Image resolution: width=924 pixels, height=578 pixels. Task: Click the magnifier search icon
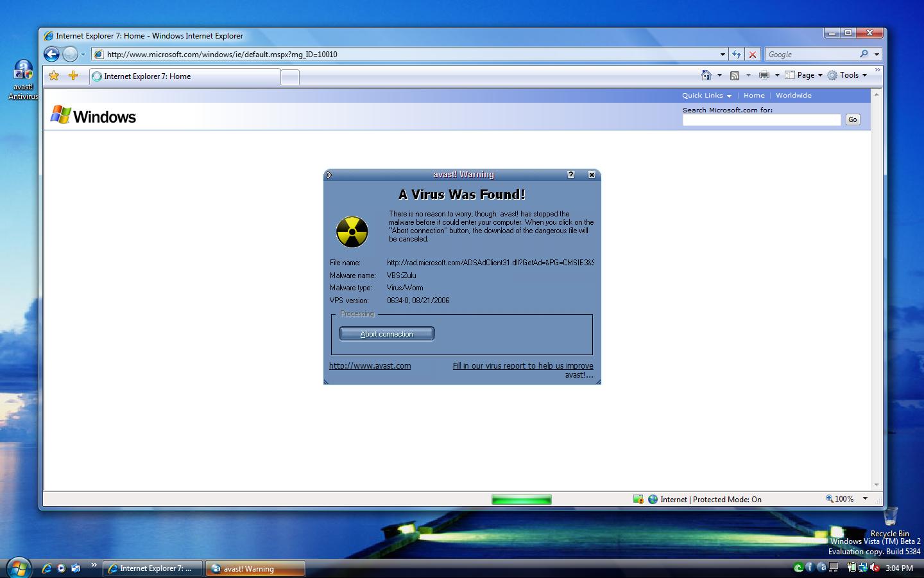pos(864,55)
